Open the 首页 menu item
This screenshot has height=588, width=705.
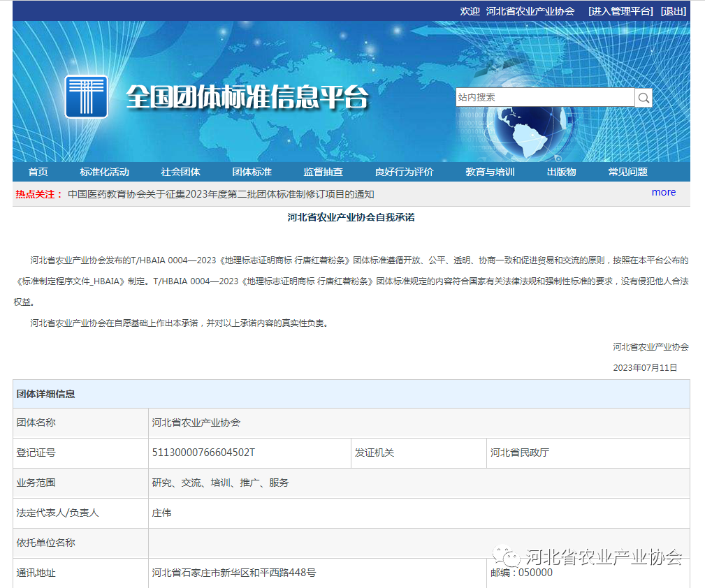coord(38,172)
